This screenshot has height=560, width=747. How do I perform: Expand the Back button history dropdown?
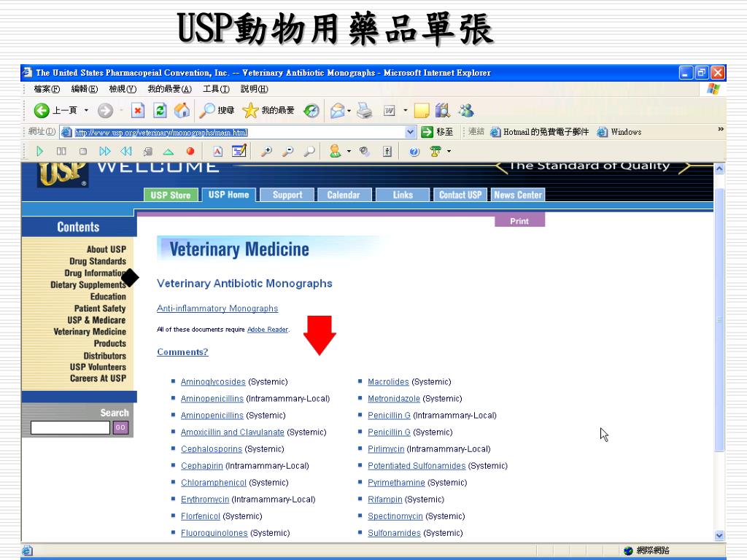pos(86,111)
